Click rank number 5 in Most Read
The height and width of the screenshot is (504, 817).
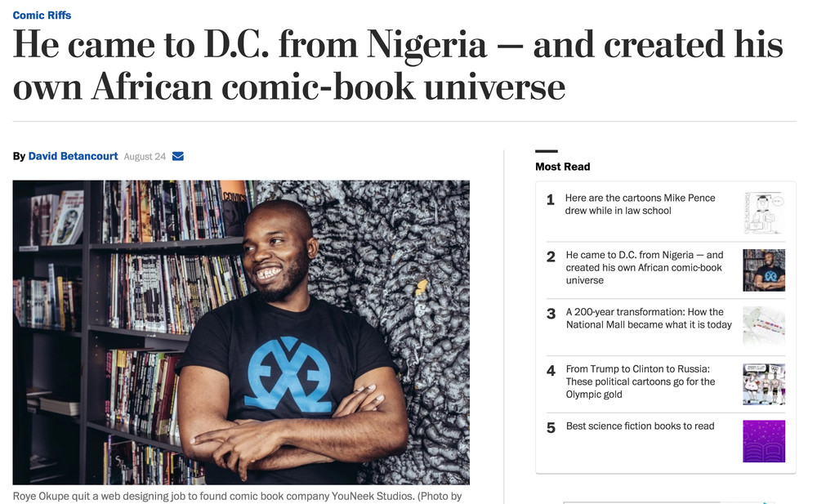point(551,428)
